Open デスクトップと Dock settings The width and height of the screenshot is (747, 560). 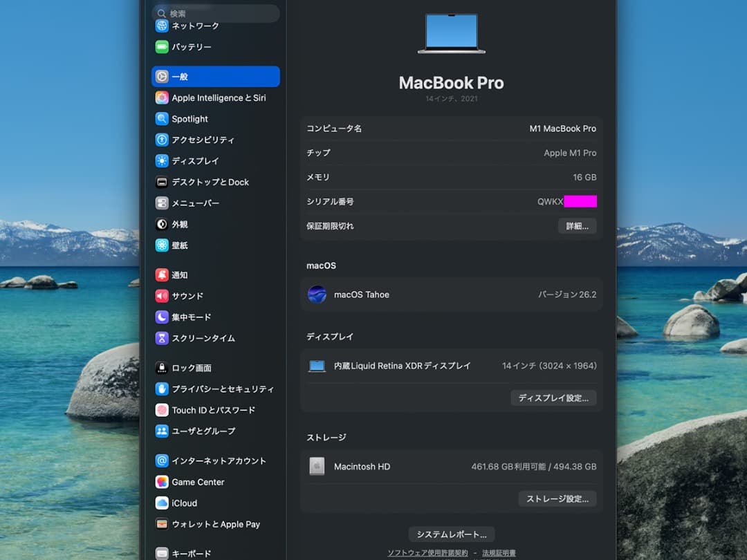(162, 182)
